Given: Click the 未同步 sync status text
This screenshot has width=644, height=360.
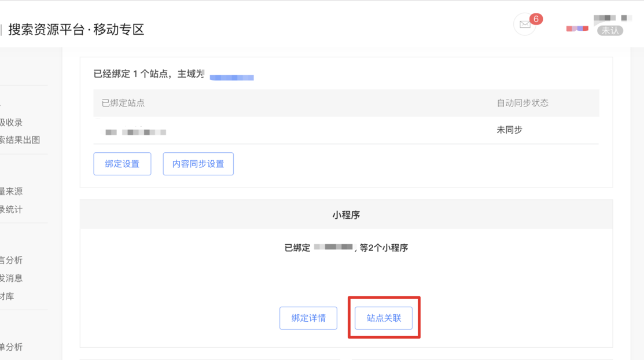Looking at the screenshot, I should [x=509, y=130].
